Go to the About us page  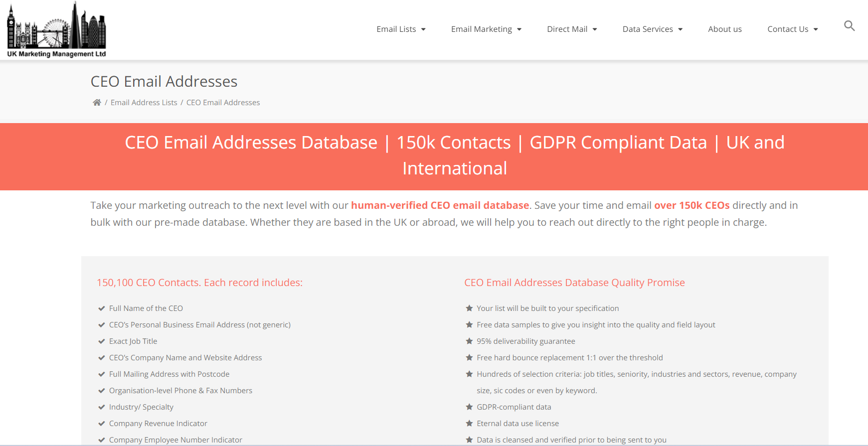coord(725,29)
